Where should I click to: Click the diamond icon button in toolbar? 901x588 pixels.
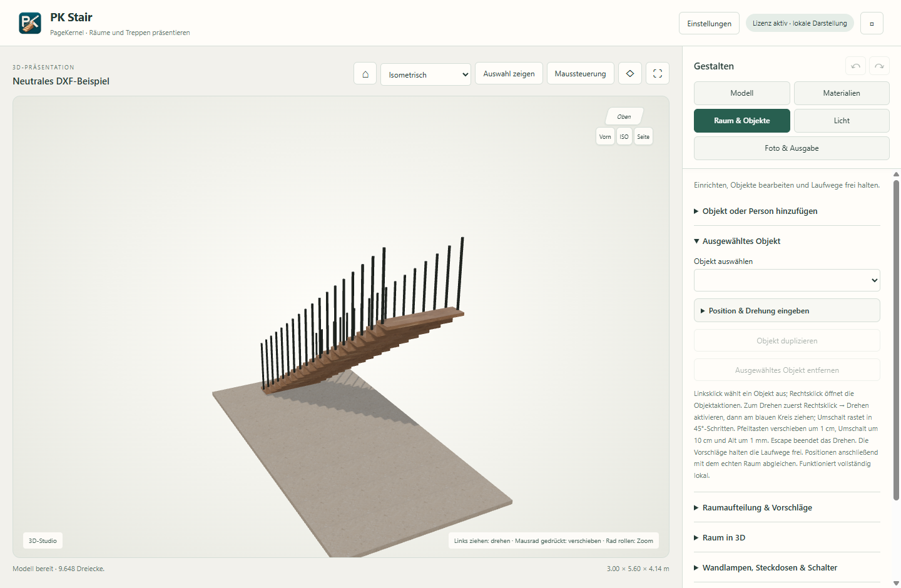(x=630, y=73)
